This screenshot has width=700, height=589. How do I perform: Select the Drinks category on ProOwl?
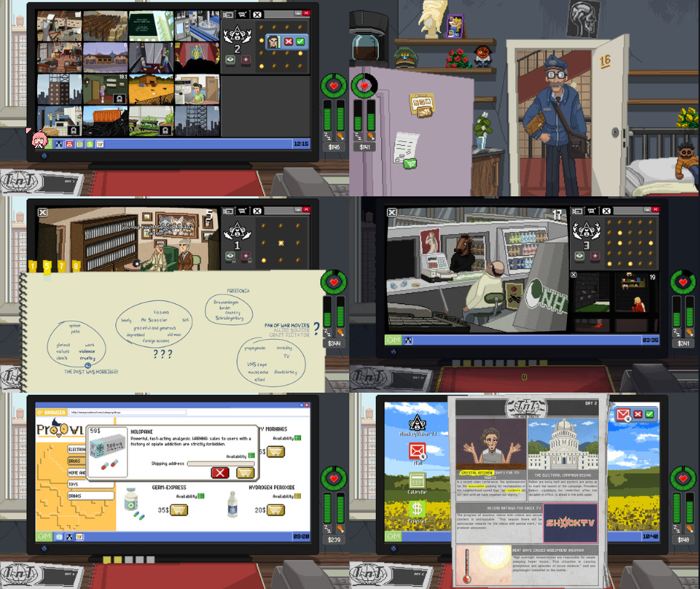coord(90,495)
